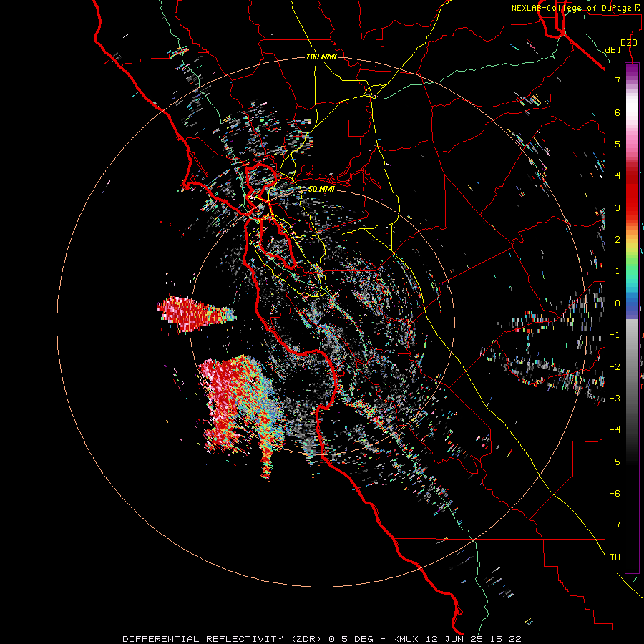The width and height of the screenshot is (644, 644).
Task: Click the -6 value on the color scale
Action: click(615, 493)
